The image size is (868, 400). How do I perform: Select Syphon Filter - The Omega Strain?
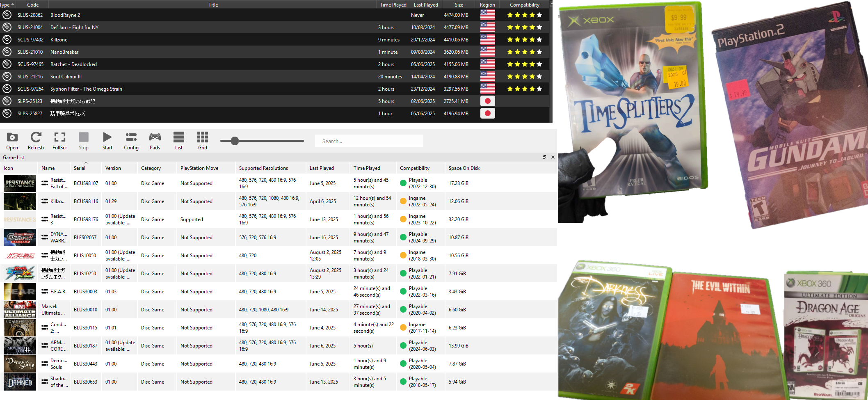(x=86, y=89)
